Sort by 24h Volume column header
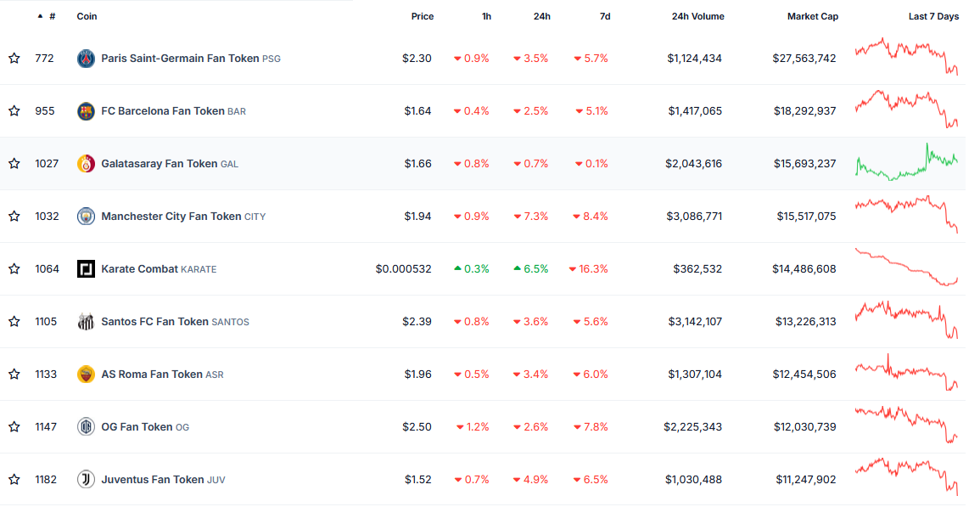This screenshot has height=507, width=980. coord(697,16)
